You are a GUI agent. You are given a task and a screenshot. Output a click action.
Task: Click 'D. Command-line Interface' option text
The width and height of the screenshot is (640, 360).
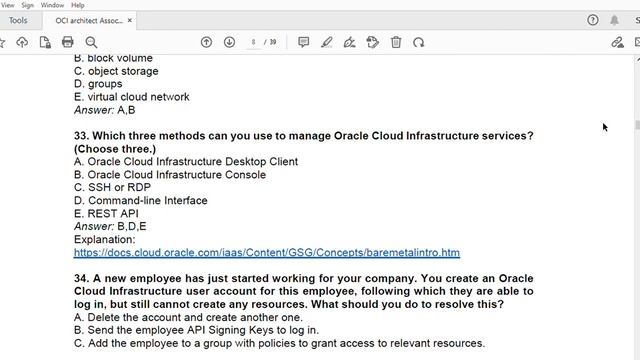tap(141, 200)
